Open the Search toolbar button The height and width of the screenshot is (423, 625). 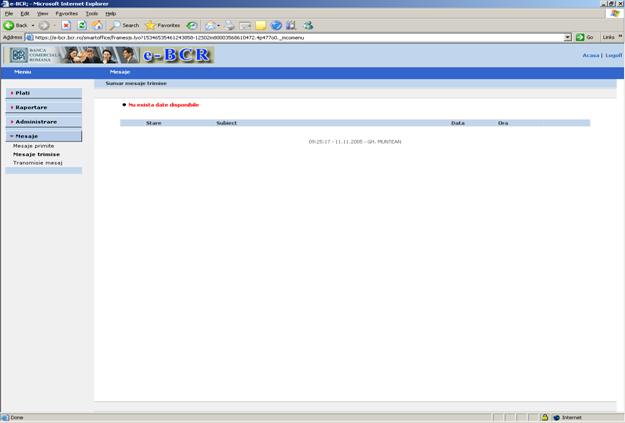pyautogui.click(x=125, y=25)
